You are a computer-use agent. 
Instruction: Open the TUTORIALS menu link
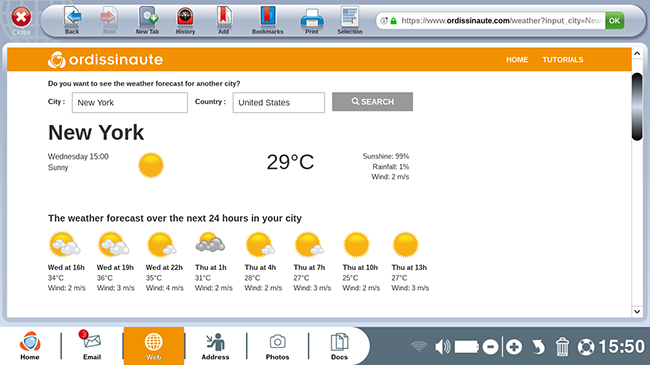563,60
